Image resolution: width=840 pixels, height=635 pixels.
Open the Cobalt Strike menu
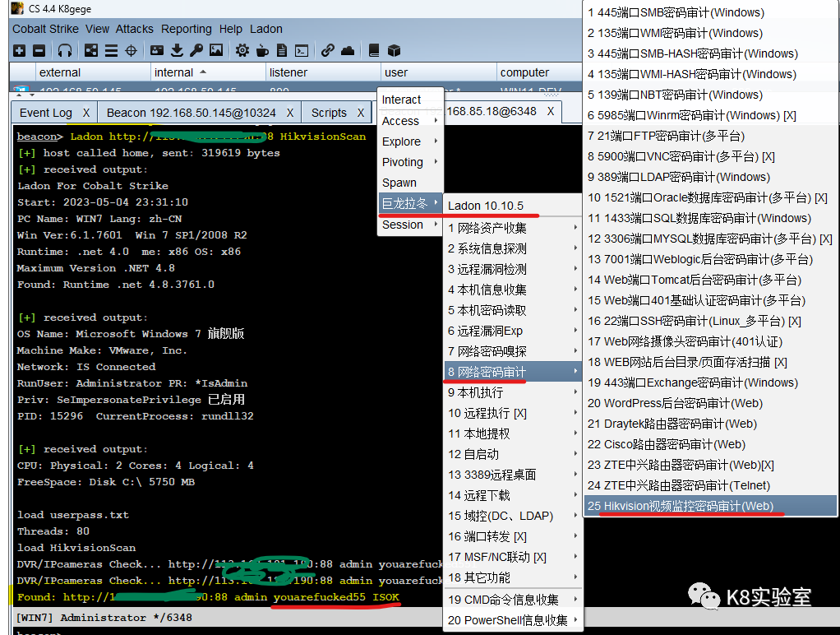(x=45, y=29)
